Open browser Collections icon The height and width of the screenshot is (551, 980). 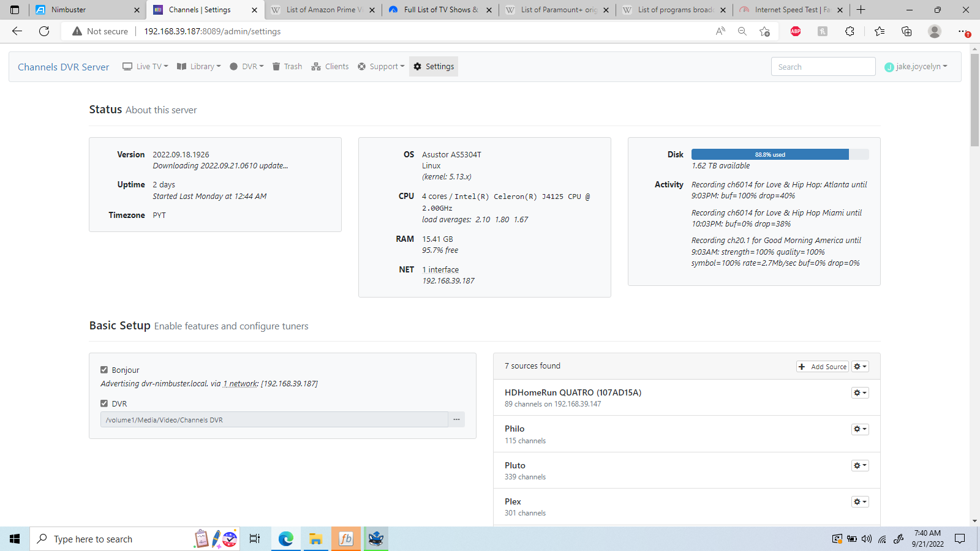pos(907,31)
